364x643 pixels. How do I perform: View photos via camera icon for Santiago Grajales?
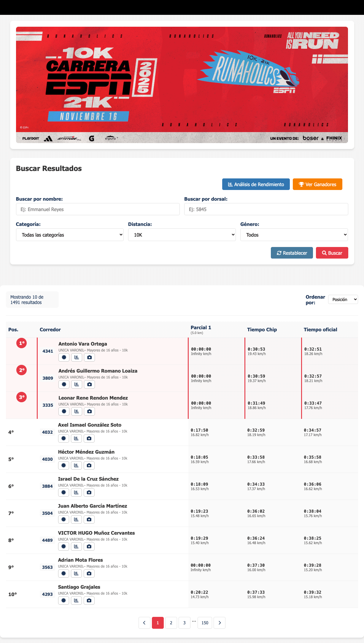pos(89,601)
